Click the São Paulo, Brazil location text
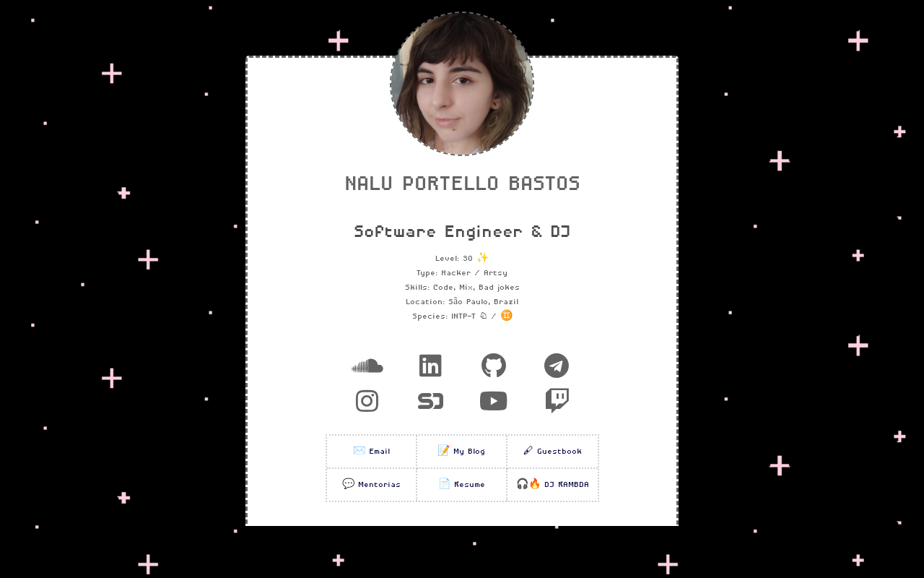The height and width of the screenshot is (578, 924). point(483,301)
